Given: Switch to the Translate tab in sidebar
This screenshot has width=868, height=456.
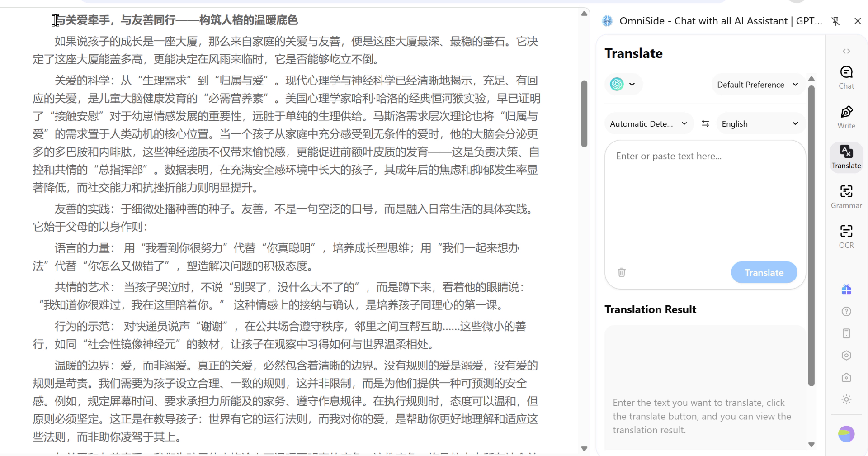Looking at the screenshot, I should (x=846, y=157).
